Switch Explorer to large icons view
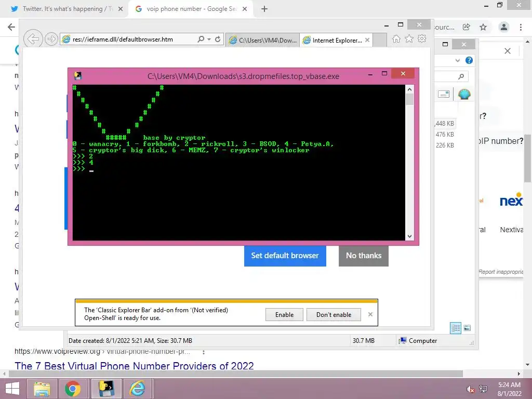This screenshot has width=532, height=399. tap(467, 328)
